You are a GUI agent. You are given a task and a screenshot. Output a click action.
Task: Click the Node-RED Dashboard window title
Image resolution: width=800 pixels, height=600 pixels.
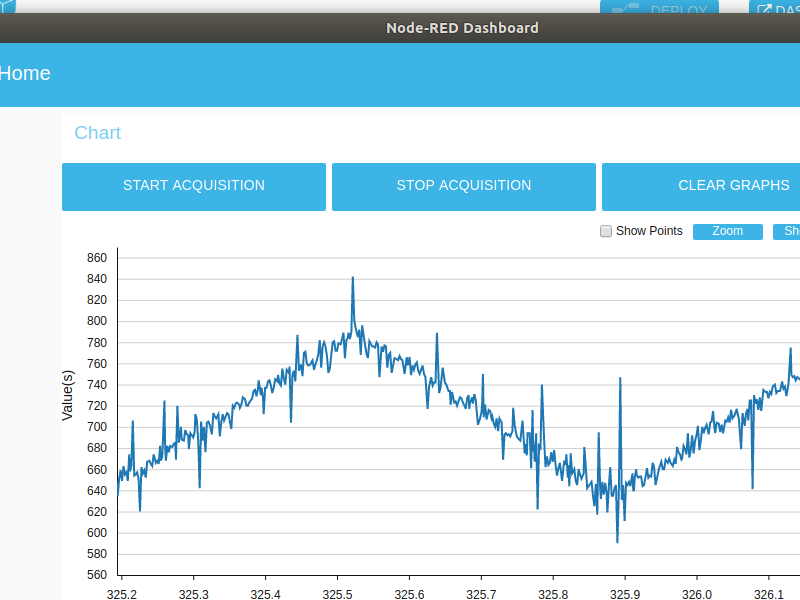pos(462,28)
